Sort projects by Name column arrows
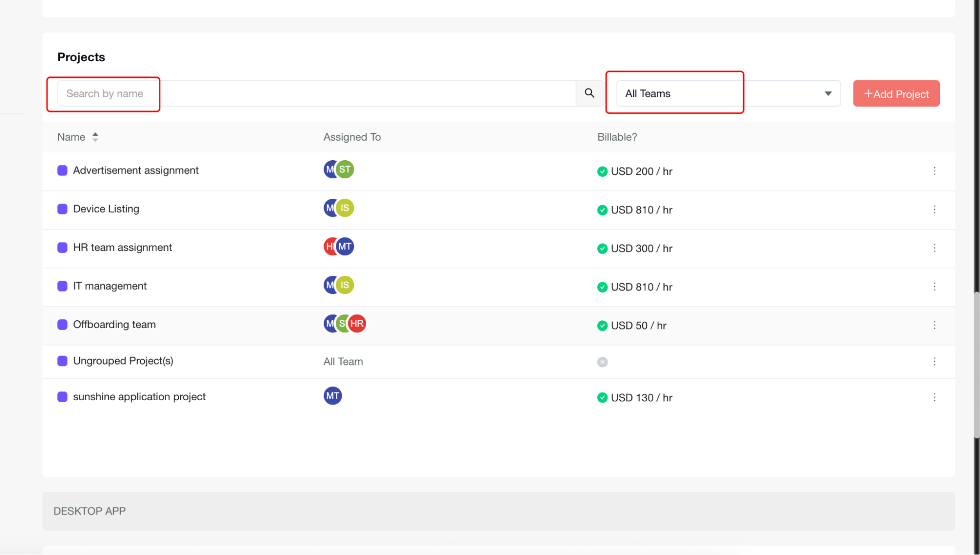980x555 pixels. tap(95, 137)
